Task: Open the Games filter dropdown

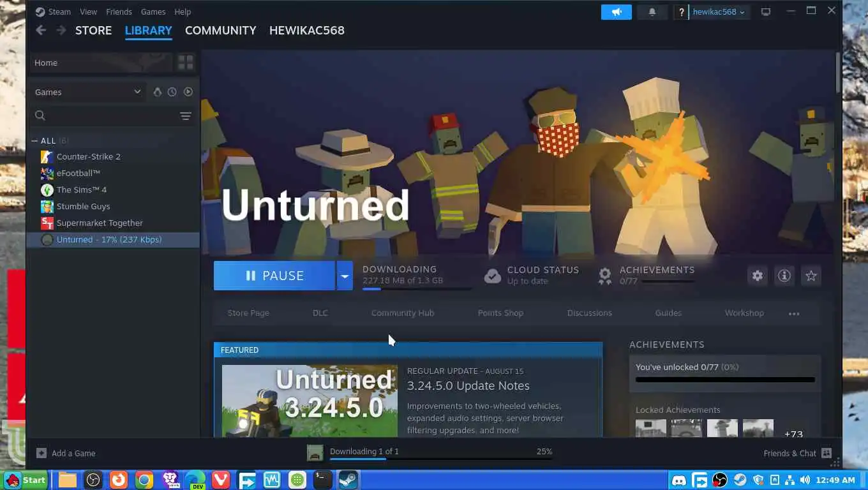Action: pos(88,92)
